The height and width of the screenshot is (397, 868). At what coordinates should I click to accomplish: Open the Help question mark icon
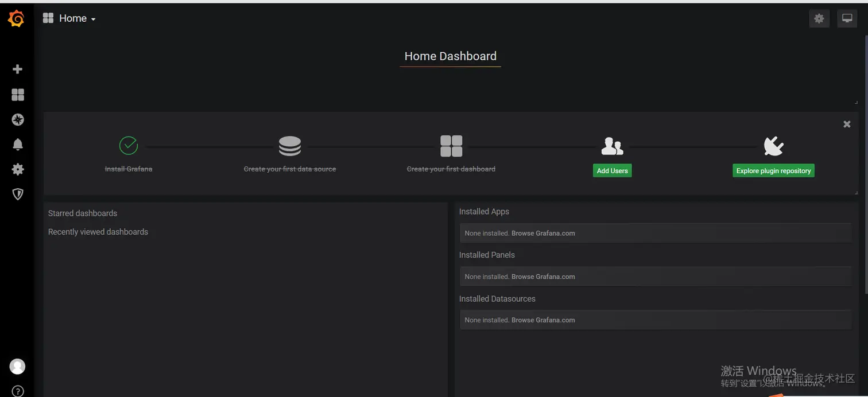click(18, 392)
